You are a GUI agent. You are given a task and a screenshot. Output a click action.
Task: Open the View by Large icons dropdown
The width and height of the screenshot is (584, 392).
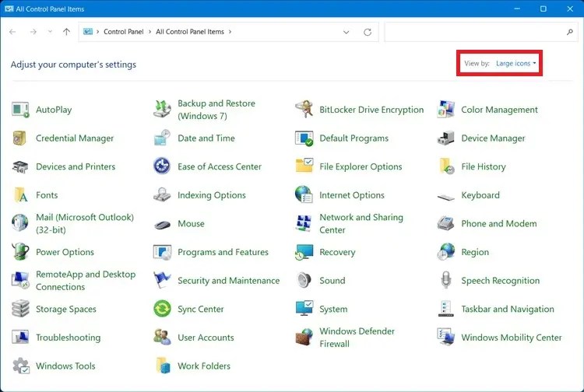click(x=515, y=63)
